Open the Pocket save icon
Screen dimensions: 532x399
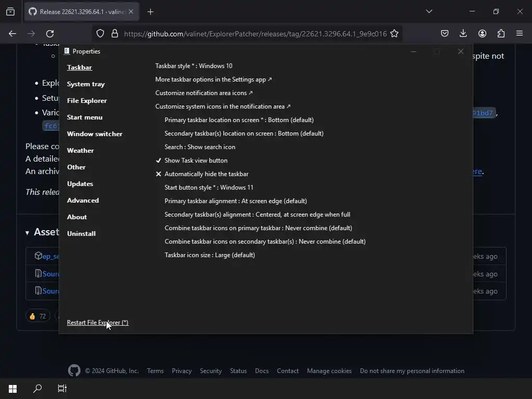coord(445,34)
